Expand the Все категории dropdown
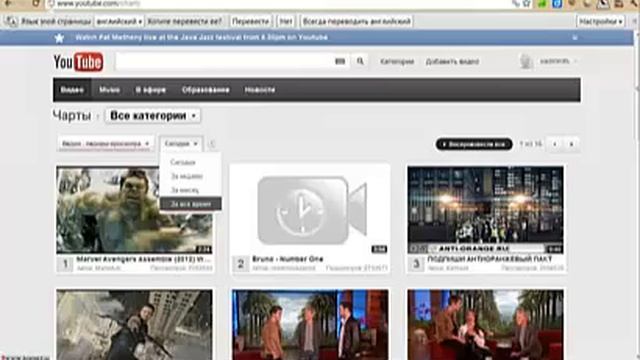The image size is (640, 360). click(x=153, y=116)
